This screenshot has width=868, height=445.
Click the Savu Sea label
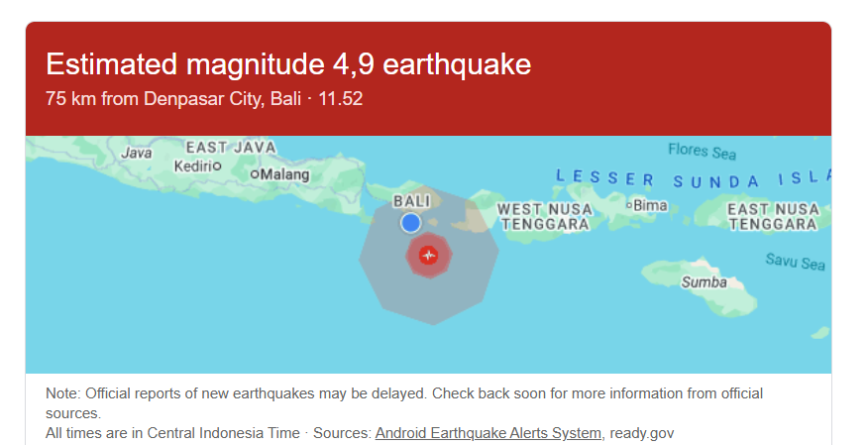click(795, 263)
